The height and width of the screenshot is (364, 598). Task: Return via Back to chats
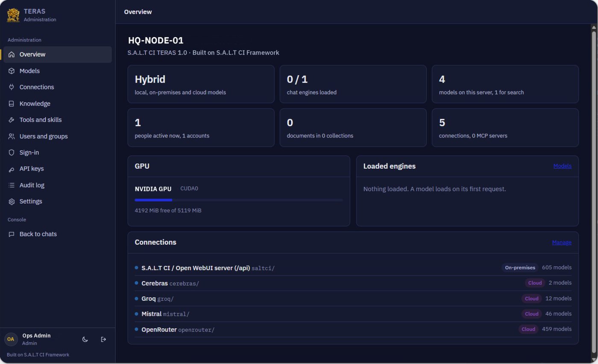[x=58, y=234]
